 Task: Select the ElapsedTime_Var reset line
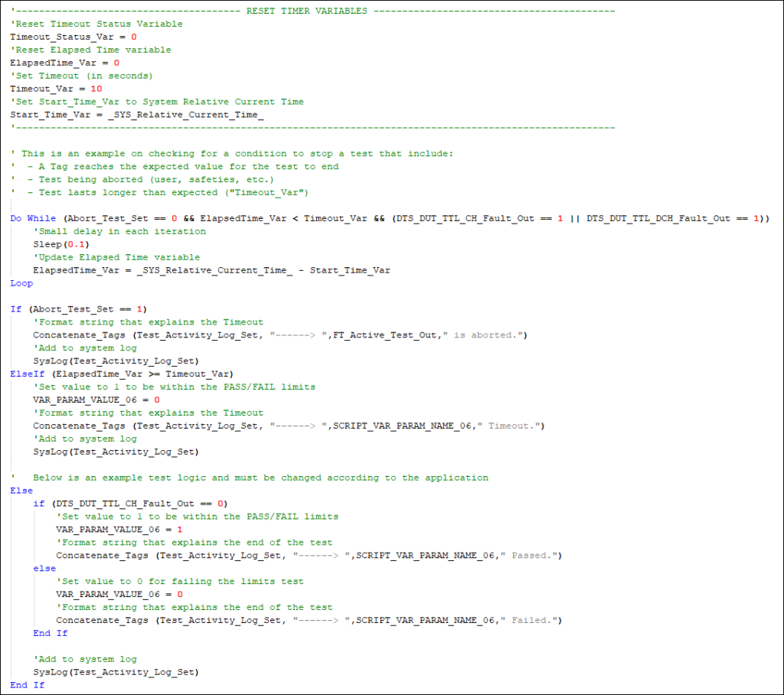click(47, 62)
